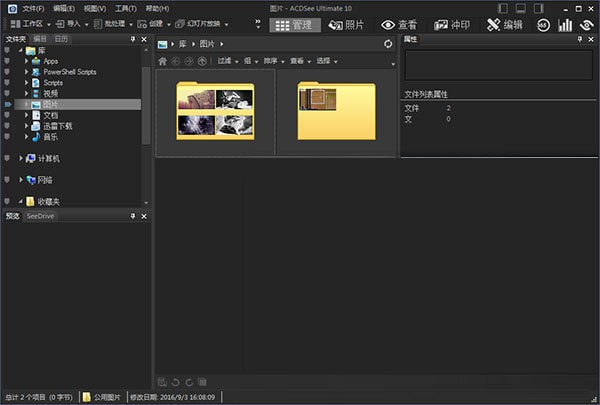
Task: Click the home icon in browser toolbar
Action: pyautogui.click(x=163, y=61)
